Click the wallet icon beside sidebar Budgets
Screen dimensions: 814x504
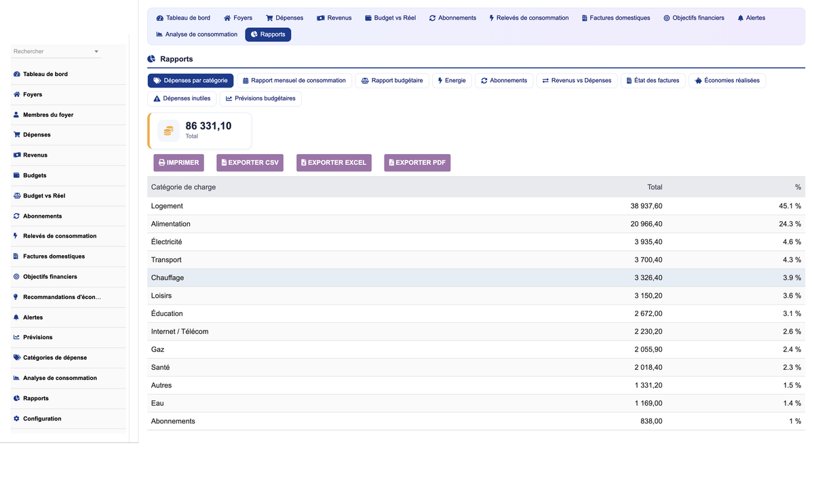(16, 175)
